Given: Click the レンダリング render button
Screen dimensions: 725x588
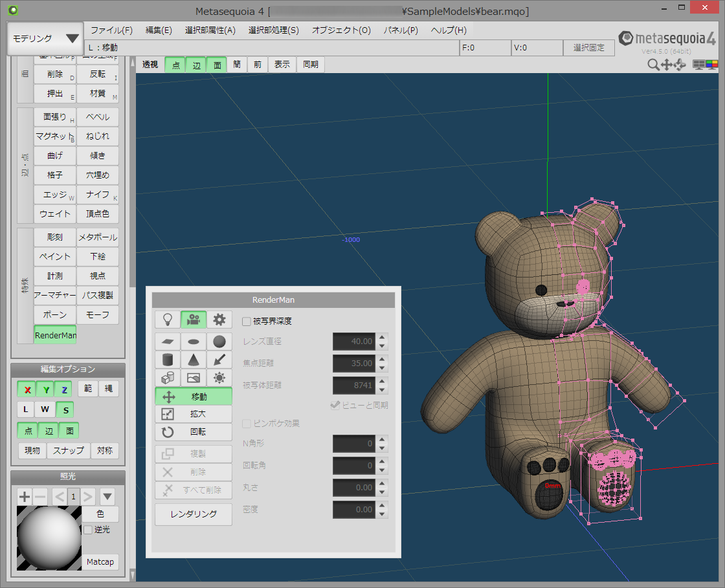Looking at the screenshot, I should point(194,514).
